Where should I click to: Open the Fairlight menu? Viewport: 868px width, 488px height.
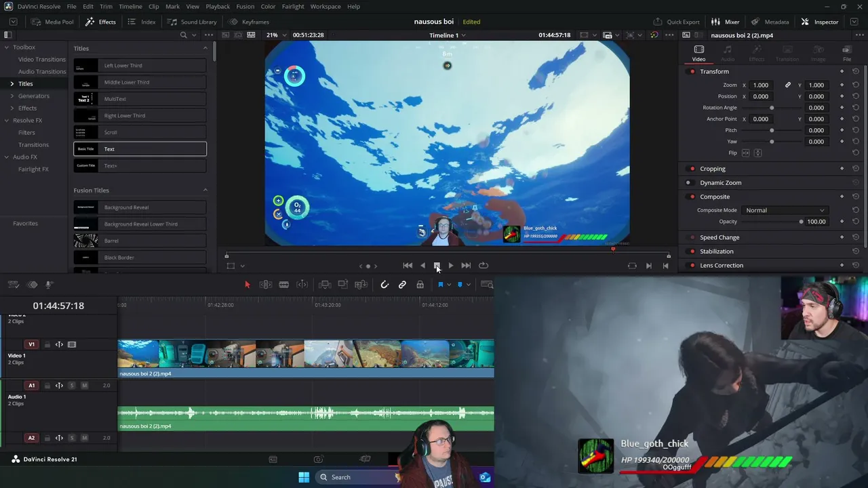(293, 7)
